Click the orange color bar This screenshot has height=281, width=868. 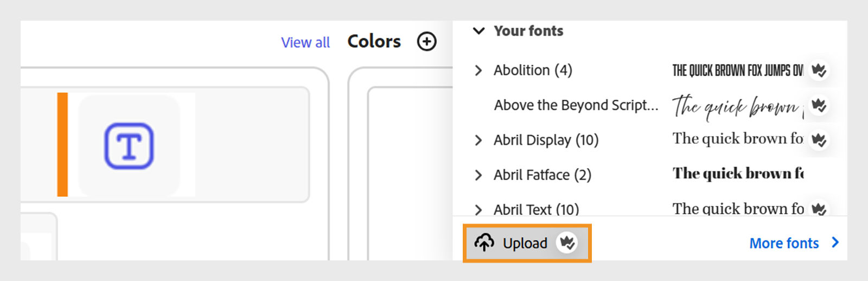62,144
